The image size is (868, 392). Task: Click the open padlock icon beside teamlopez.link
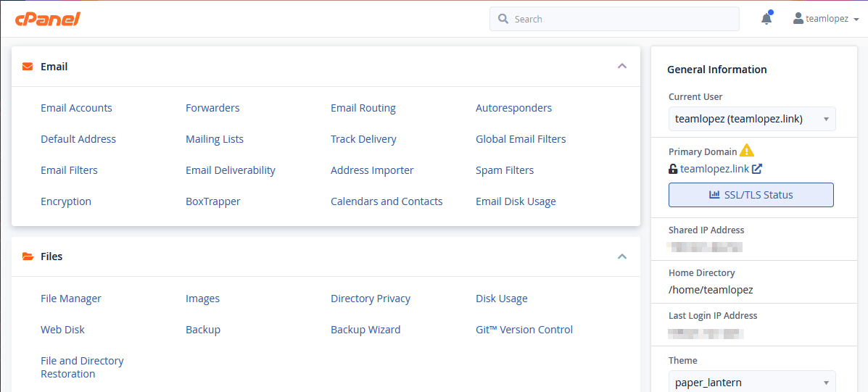tap(673, 169)
